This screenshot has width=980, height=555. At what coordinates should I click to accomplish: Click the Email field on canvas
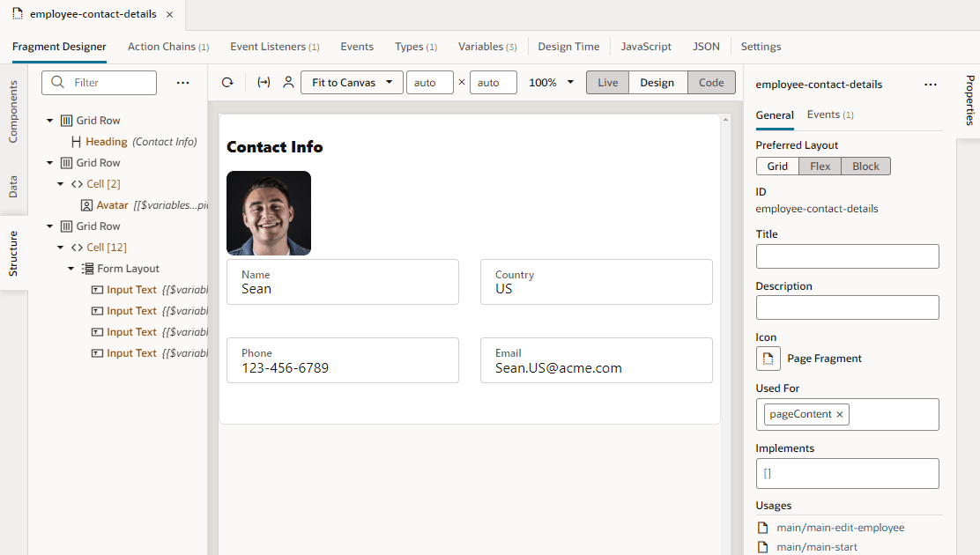597,360
